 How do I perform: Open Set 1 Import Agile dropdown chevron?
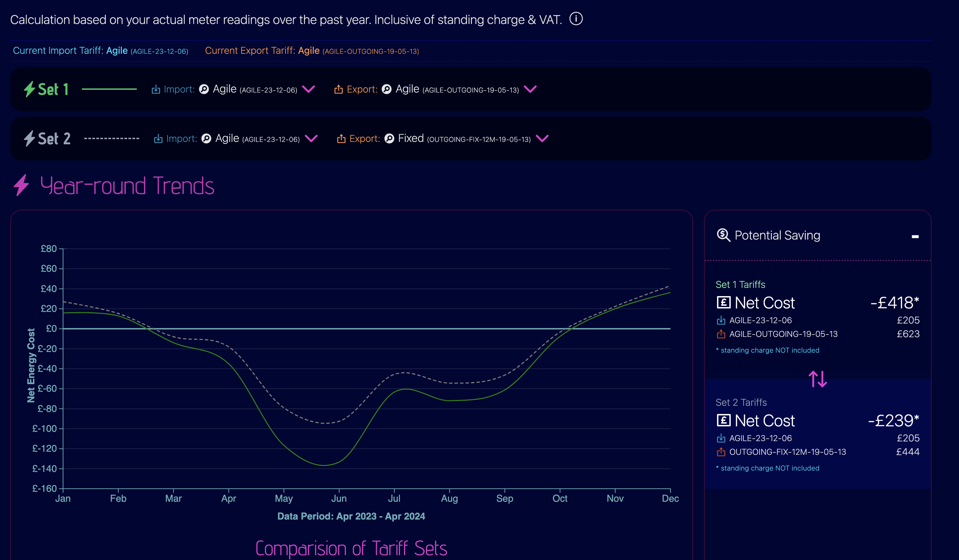(308, 89)
